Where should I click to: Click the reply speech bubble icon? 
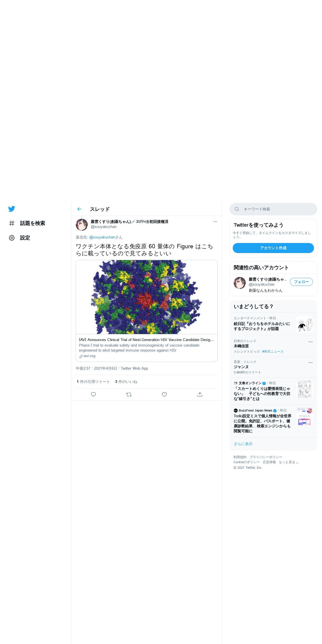pos(93,394)
